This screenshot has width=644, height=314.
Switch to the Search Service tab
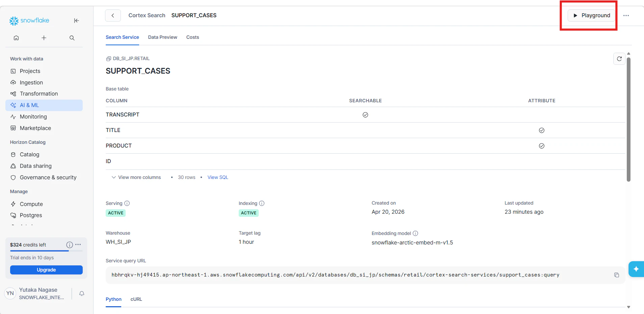click(122, 37)
